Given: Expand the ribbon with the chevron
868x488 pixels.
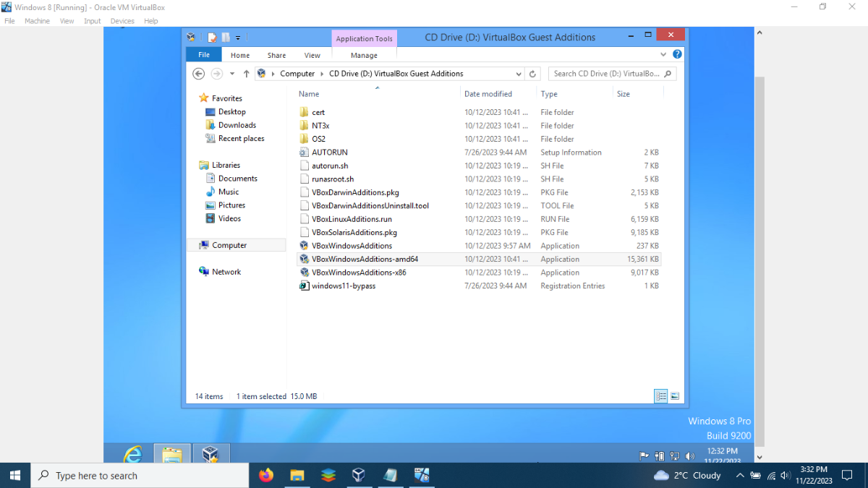Looking at the screenshot, I should [x=663, y=54].
